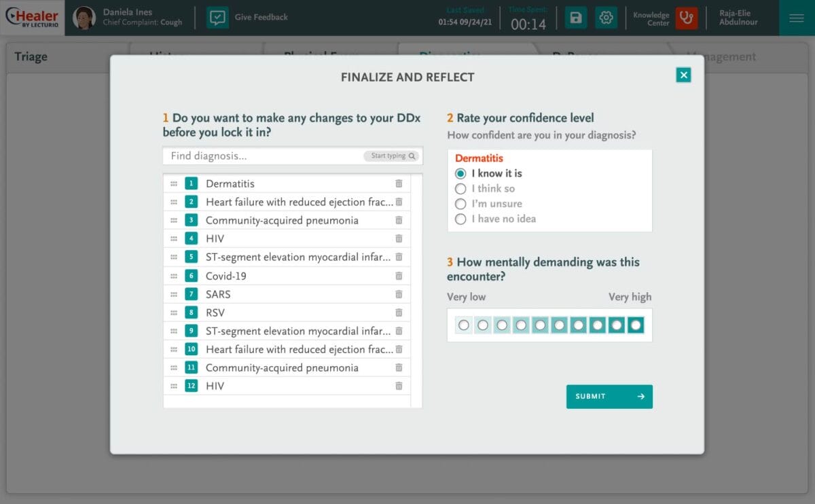This screenshot has width=815, height=504.
Task: Select the "I think so" confidence option
Action: pos(460,189)
